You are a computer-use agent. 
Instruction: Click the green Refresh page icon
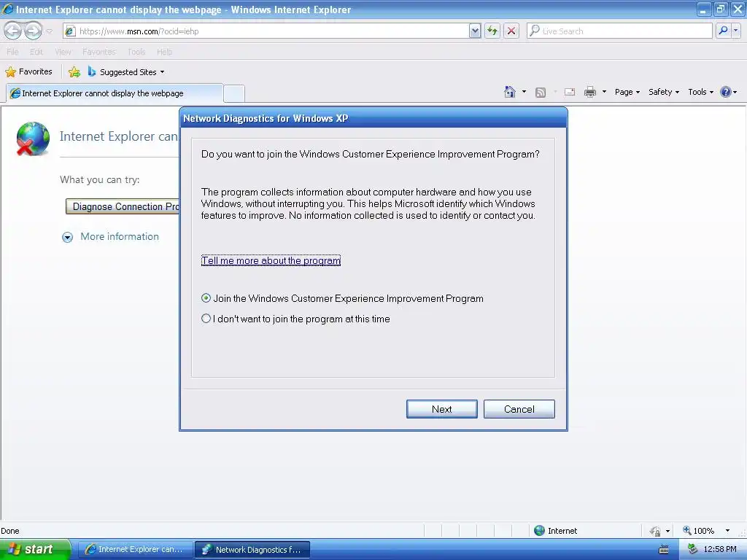coord(492,31)
